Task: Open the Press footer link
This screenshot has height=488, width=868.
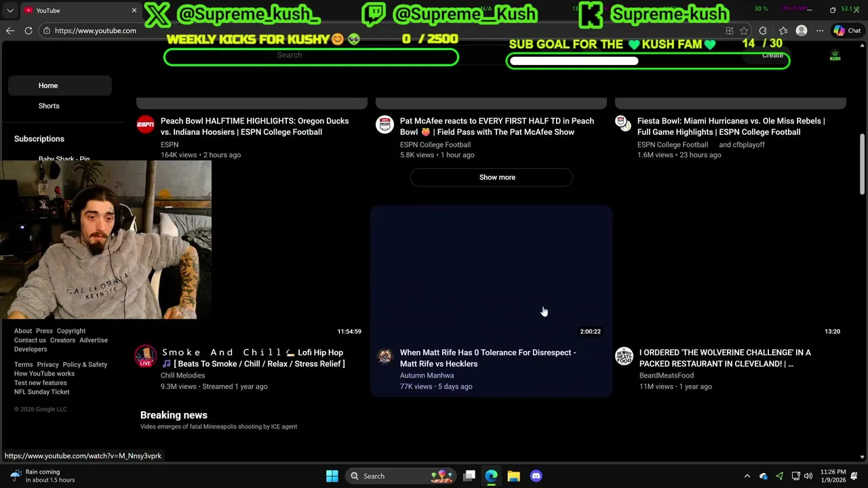Action: tap(44, 331)
